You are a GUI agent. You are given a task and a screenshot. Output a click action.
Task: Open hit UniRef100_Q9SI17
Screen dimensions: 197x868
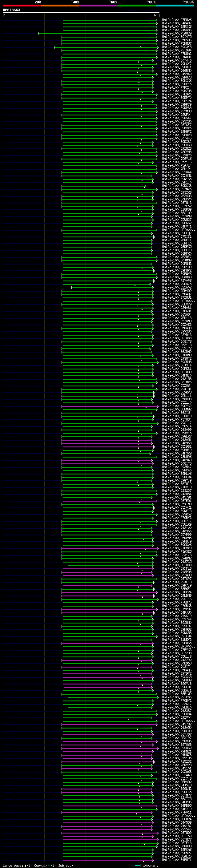(x=176, y=423)
